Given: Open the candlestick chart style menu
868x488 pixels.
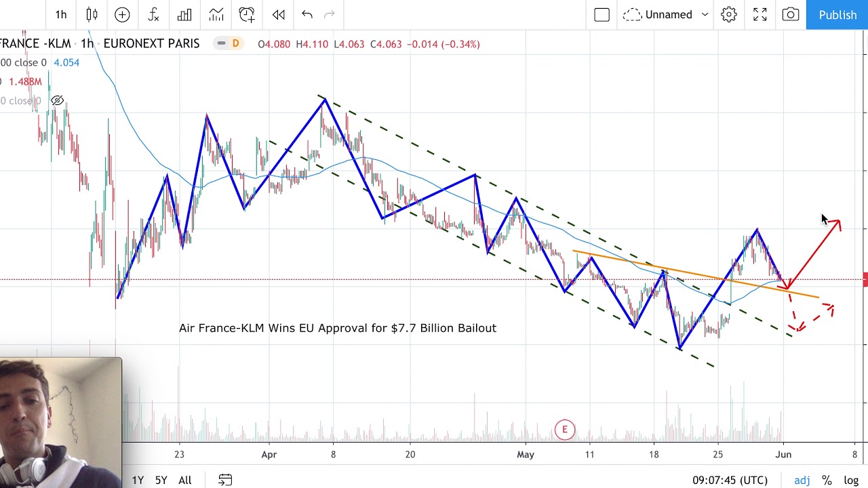Looking at the screenshot, I should tap(92, 14).
